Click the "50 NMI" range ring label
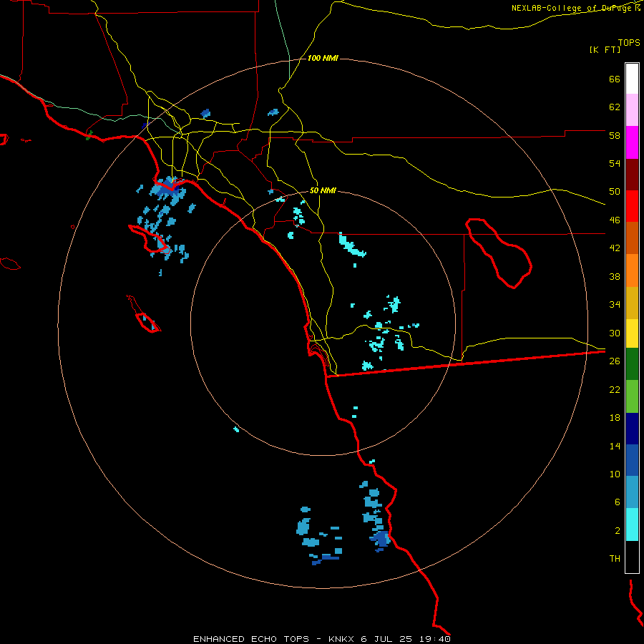The image size is (644, 644). [x=323, y=190]
